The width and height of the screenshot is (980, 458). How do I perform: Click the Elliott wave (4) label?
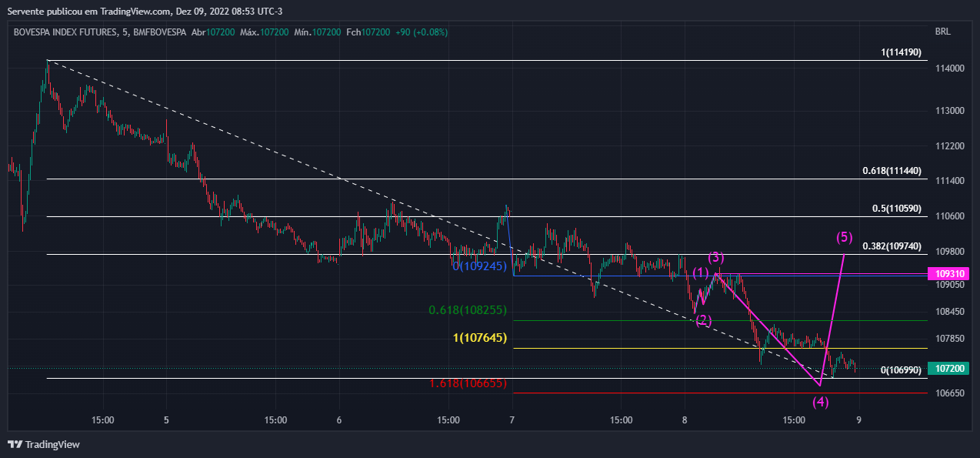tap(821, 401)
